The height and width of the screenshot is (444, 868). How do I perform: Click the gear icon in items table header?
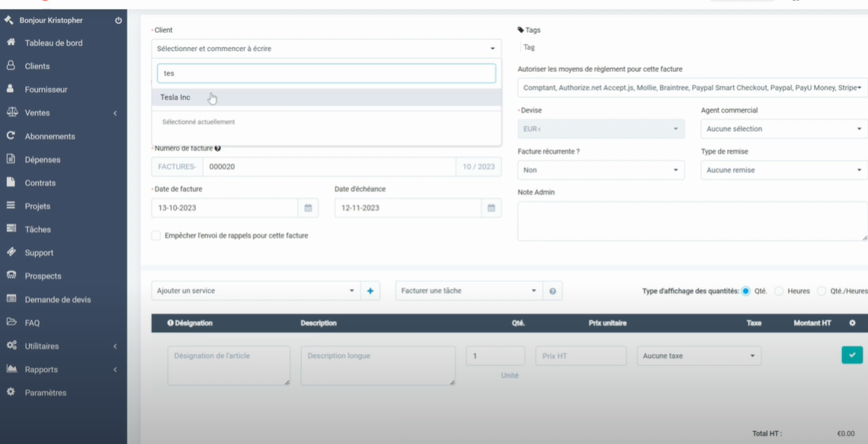[852, 323]
